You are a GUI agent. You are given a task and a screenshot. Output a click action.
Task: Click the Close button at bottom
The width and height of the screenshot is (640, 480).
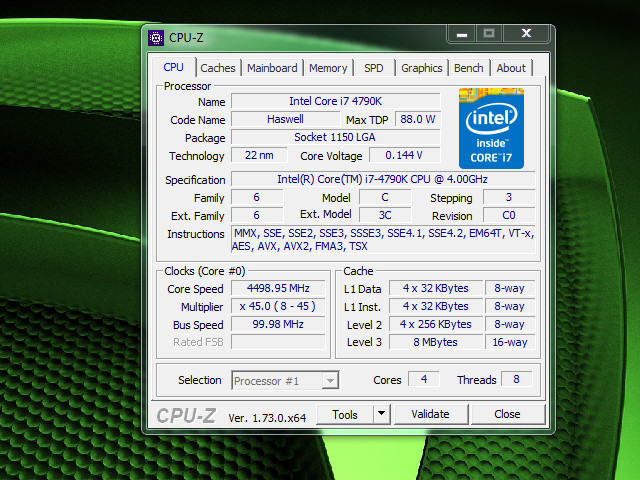(x=507, y=414)
